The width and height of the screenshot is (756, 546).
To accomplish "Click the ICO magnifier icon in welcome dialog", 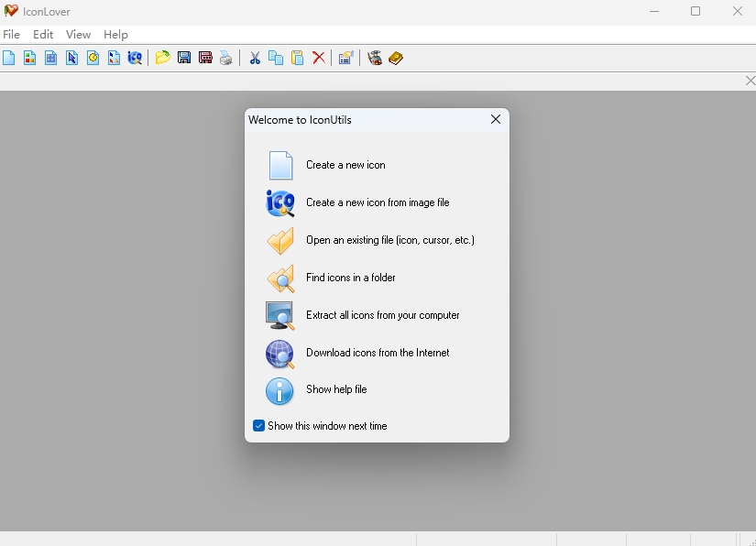I will pos(280,202).
